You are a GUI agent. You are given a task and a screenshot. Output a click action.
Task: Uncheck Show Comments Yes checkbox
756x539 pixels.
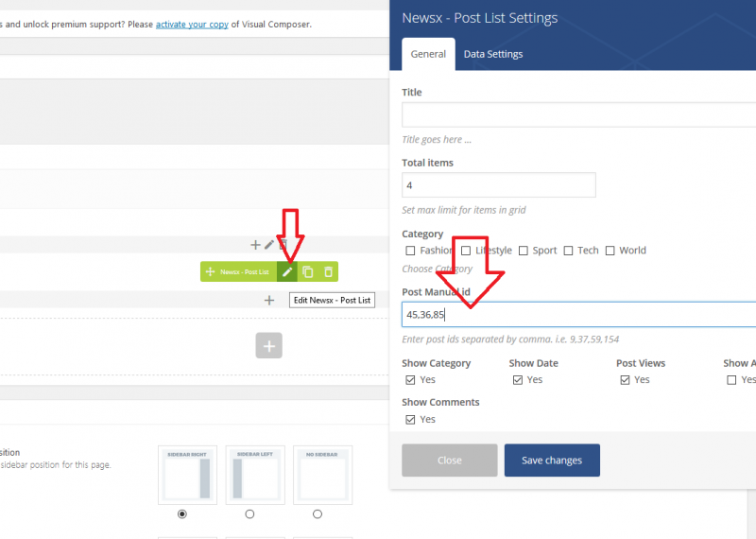[x=410, y=419]
